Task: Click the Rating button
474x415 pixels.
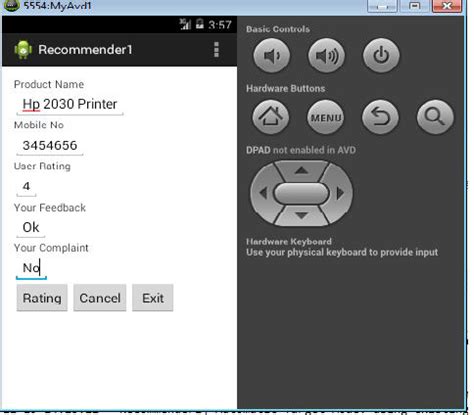Action: pyautogui.click(x=42, y=298)
